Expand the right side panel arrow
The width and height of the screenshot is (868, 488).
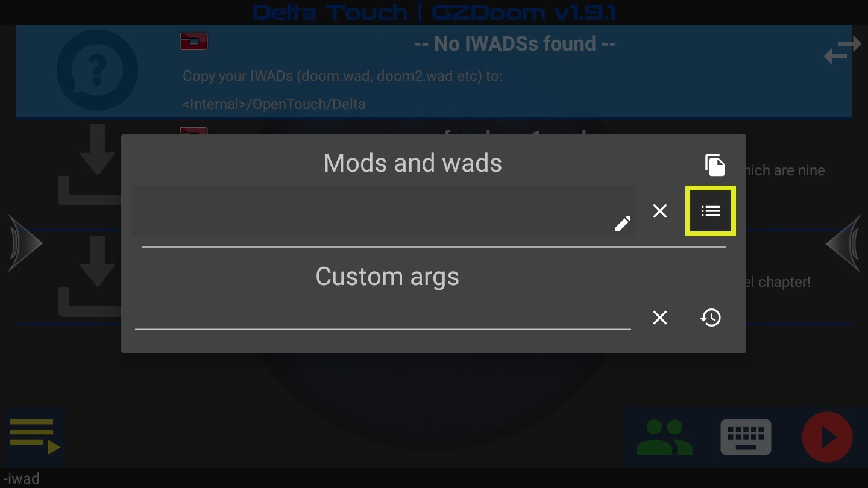pos(843,244)
